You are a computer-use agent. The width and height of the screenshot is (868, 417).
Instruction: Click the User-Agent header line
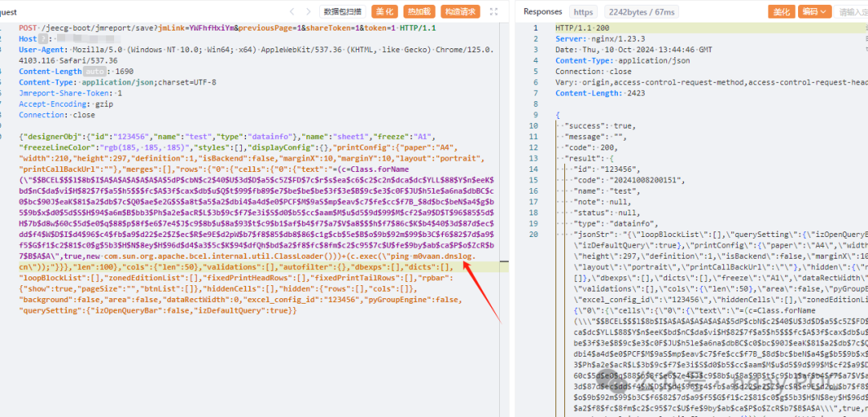click(256, 55)
